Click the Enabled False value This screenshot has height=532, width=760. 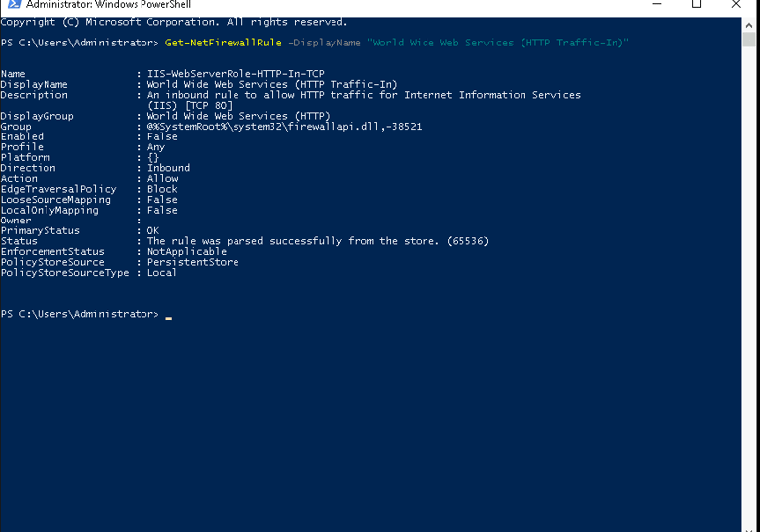(x=162, y=136)
